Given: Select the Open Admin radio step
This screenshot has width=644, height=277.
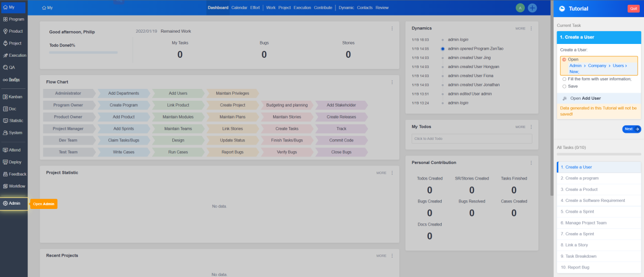Looking at the screenshot, I should (564, 59).
